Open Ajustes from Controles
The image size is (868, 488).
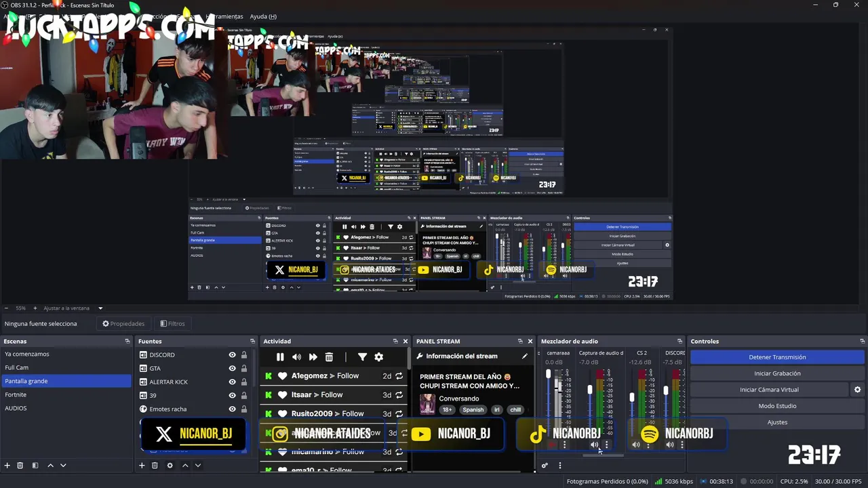777,422
